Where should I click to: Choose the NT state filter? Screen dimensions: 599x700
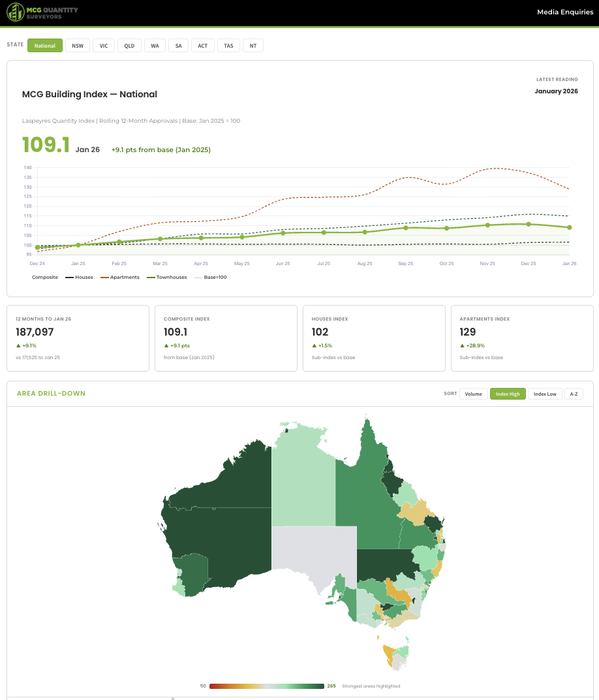pyautogui.click(x=253, y=45)
